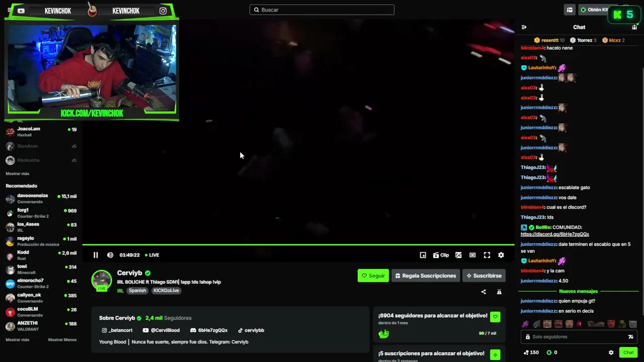This screenshot has height=362, width=644.
Task: Insert the green frog quick emote
Action: [622, 324]
